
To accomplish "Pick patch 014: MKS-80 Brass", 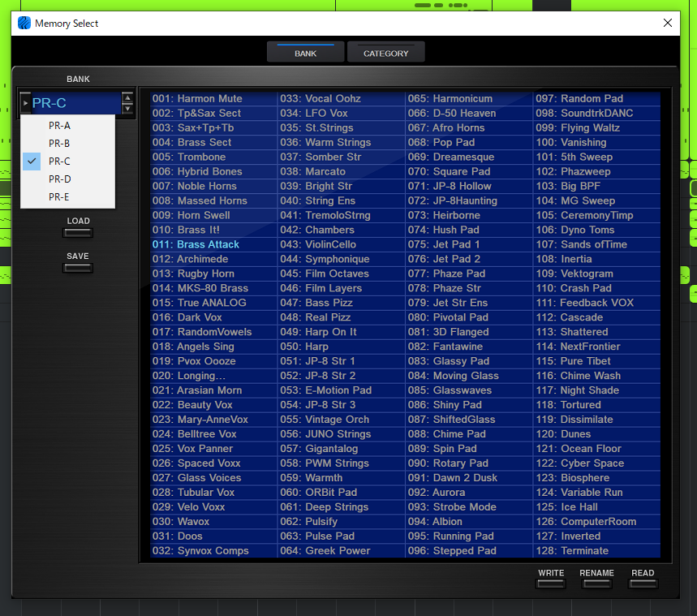I will pyautogui.click(x=213, y=288).
